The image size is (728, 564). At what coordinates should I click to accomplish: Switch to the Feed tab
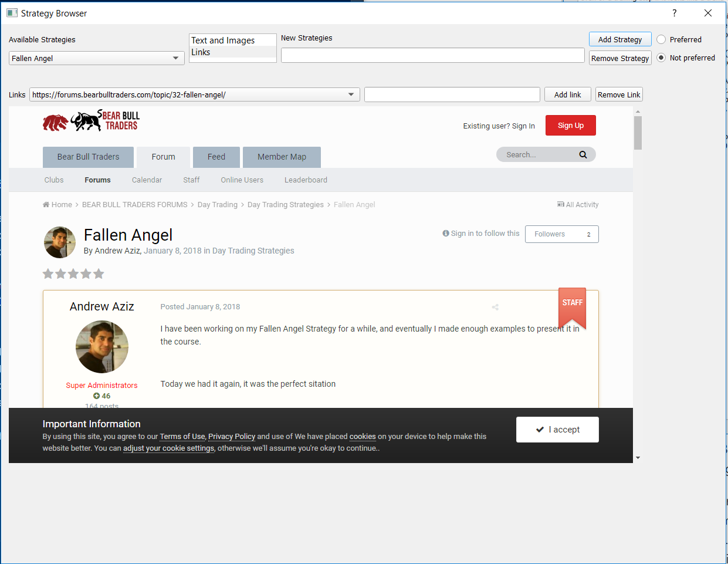(x=216, y=157)
